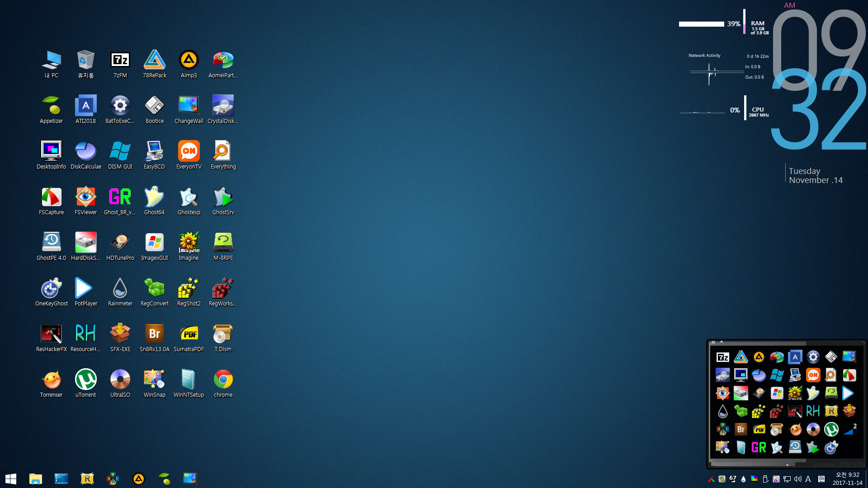Open GhostSrv desktop icon
This screenshot has width=868, height=488.
[x=223, y=201]
